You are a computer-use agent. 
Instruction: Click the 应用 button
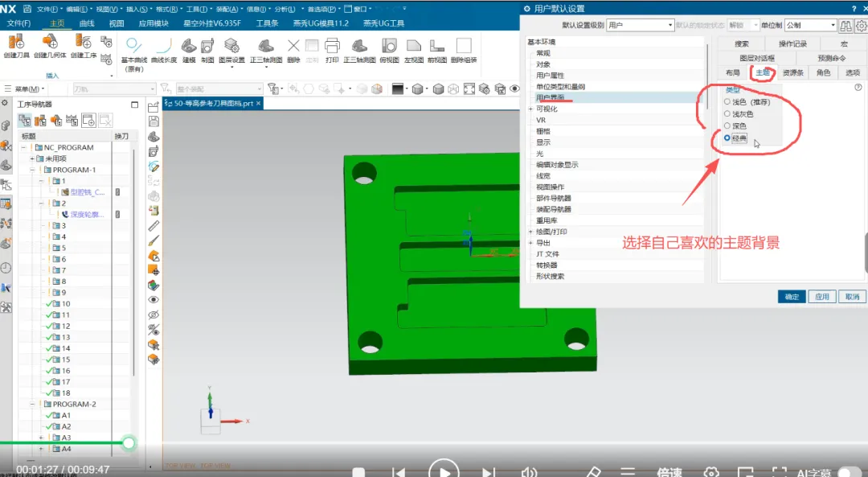pos(822,296)
